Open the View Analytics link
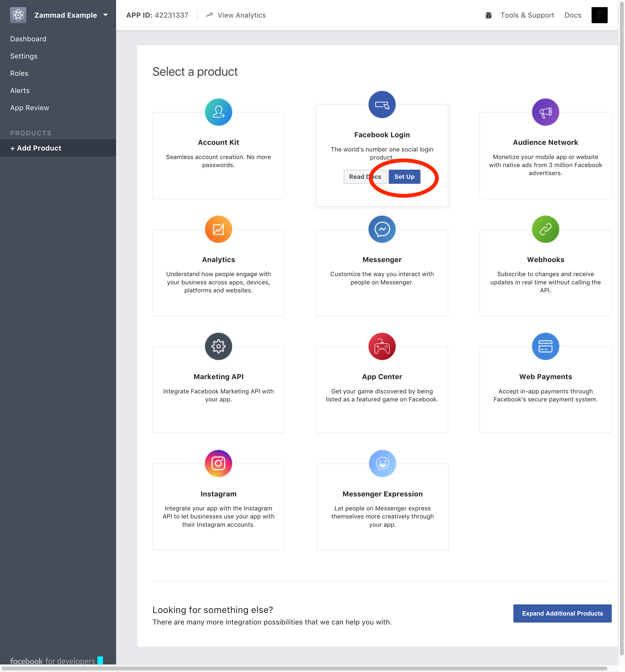The width and height of the screenshot is (625, 672). point(242,15)
